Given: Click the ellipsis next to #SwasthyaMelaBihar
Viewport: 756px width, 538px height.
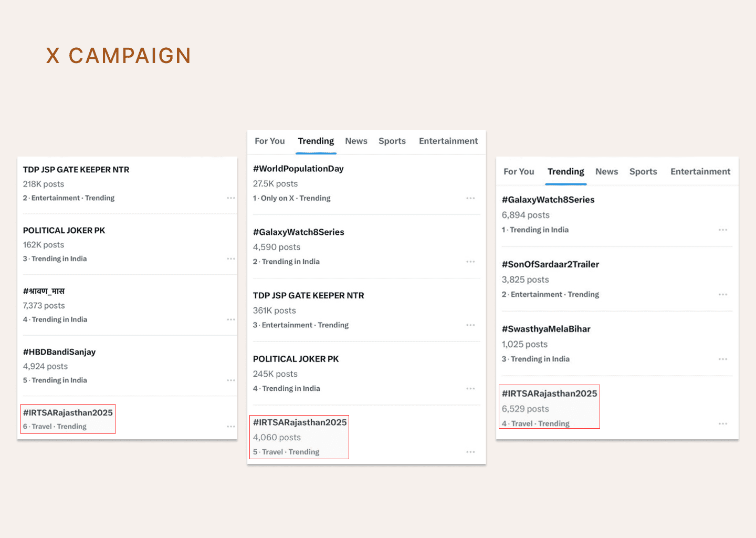Looking at the screenshot, I should [x=723, y=359].
